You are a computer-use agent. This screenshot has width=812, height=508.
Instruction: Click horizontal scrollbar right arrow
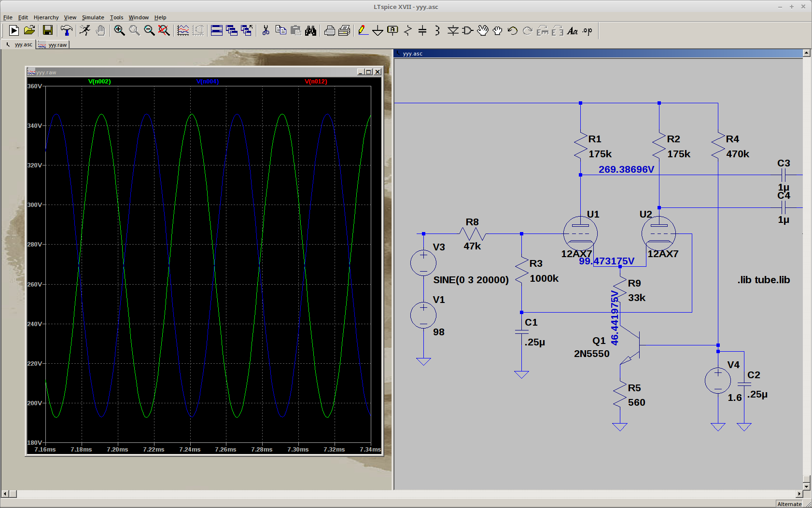[799, 494]
